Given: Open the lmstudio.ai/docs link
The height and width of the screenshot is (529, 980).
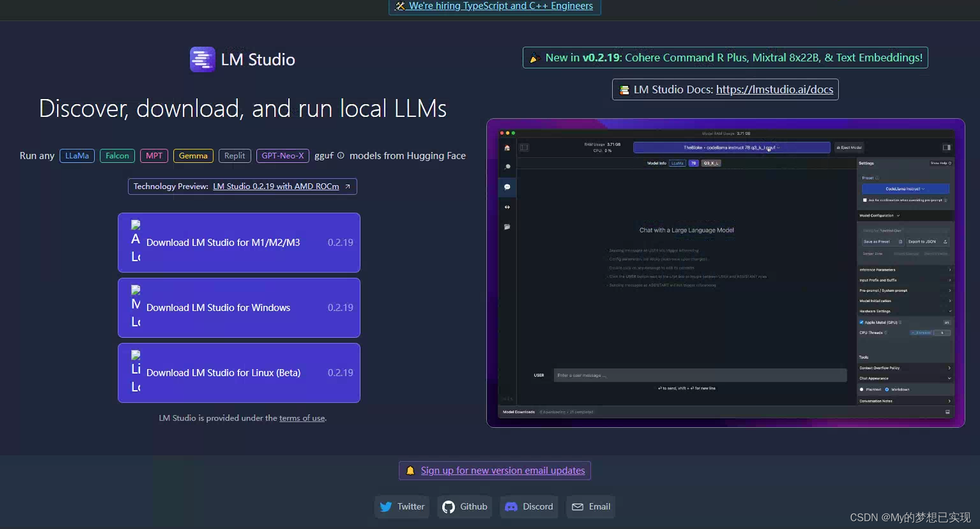Looking at the screenshot, I should (775, 89).
